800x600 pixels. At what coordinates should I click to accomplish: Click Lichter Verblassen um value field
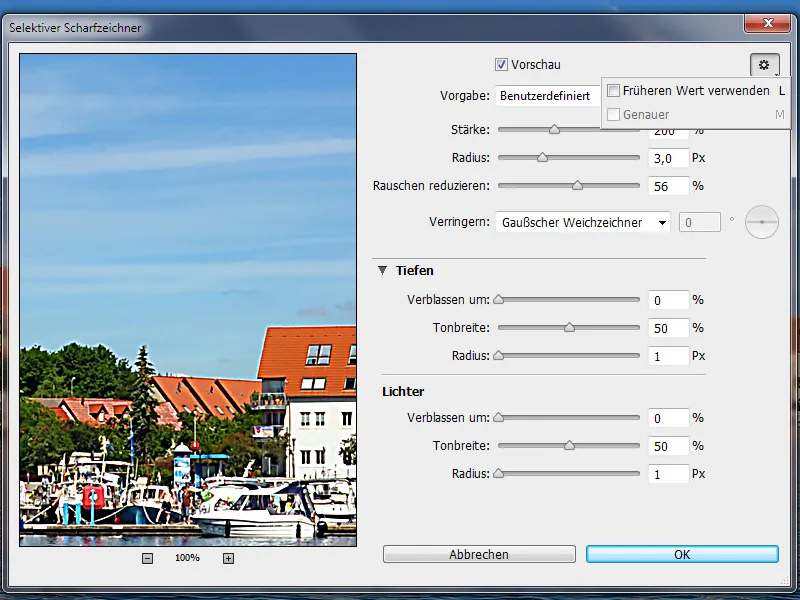click(668, 418)
